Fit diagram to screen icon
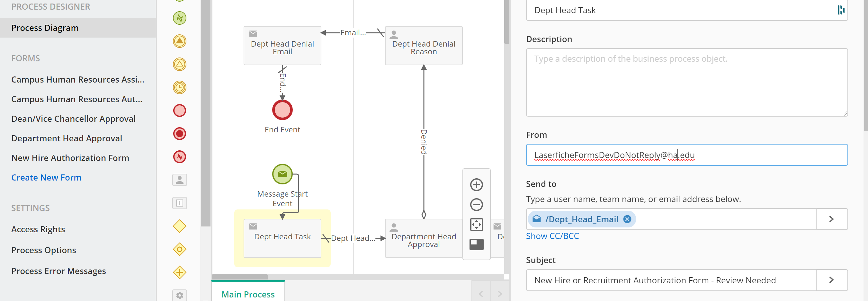 coord(477,224)
